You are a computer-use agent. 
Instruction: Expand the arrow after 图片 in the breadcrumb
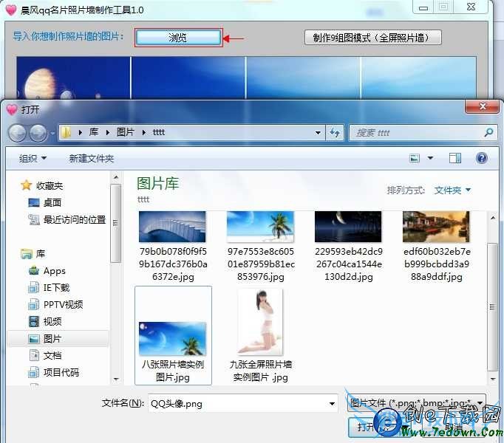pyautogui.click(x=143, y=132)
